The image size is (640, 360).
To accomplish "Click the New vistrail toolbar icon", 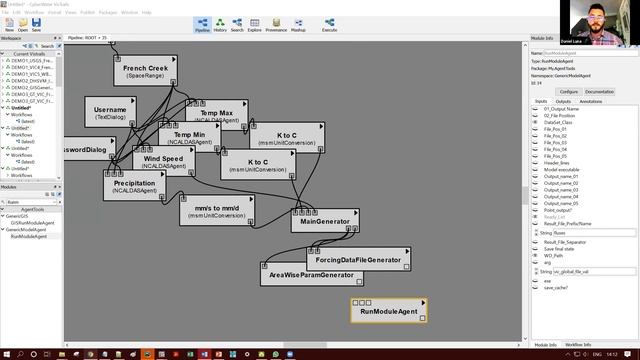I will [9, 24].
